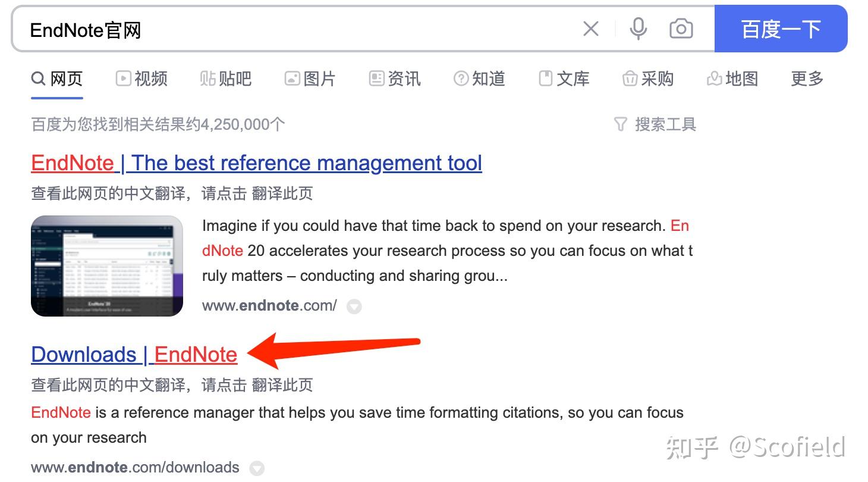This screenshot has height=482, width=868.
Task: Expand the arrow beside www.endnote.com/
Action: point(354,307)
